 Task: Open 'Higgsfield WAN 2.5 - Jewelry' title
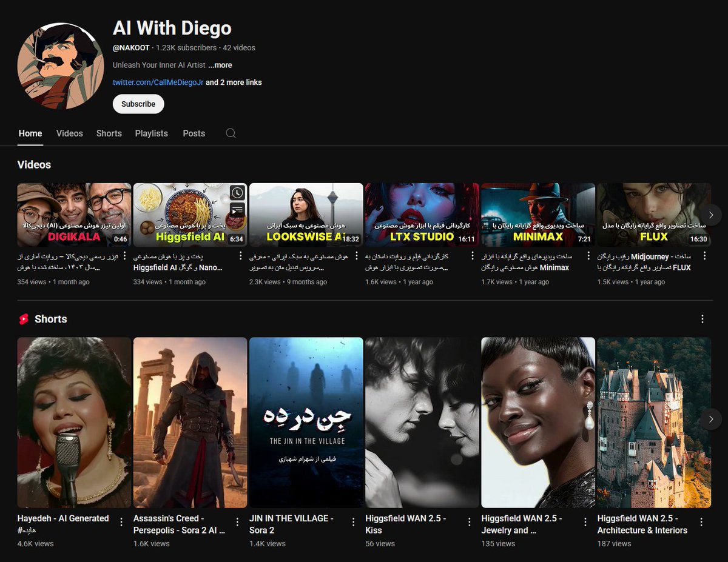click(522, 524)
